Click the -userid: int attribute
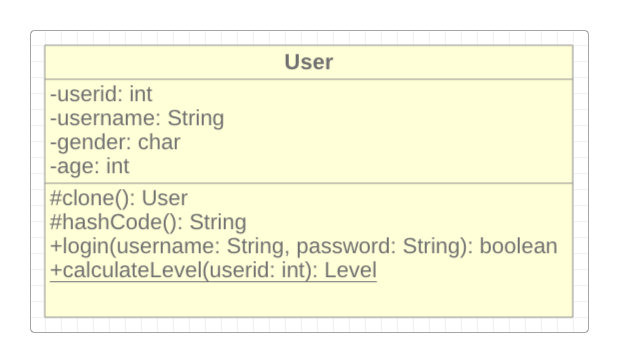This screenshot has width=619, height=363. pyautogui.click(x=101, y=94)
